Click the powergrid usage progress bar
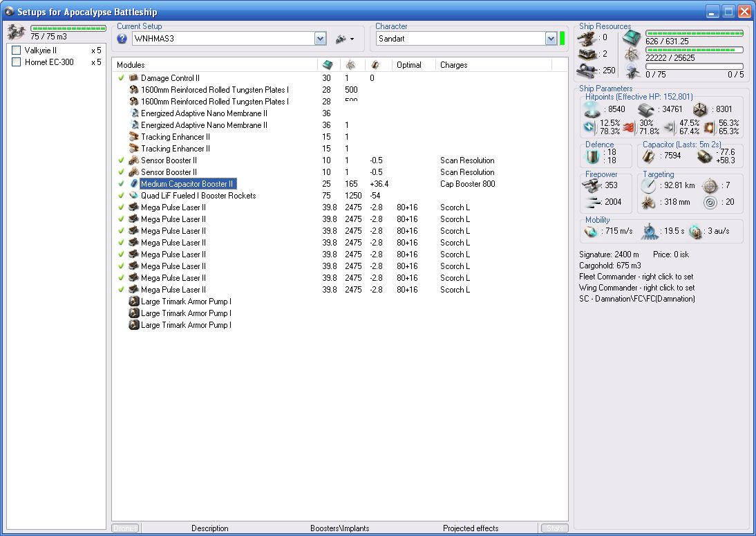This screenshot has height=536, width=756. [x=694, y=50]
